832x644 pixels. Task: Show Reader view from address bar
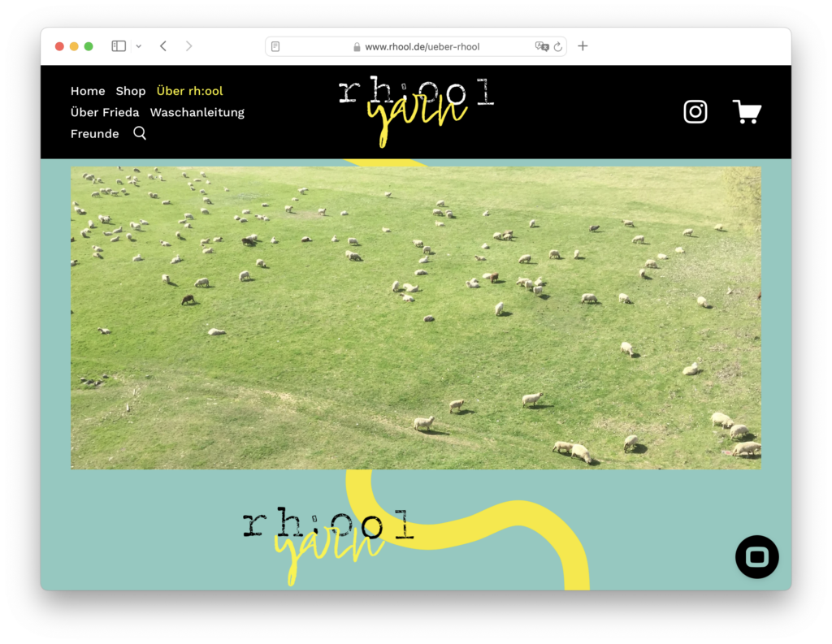click(275, 47)
